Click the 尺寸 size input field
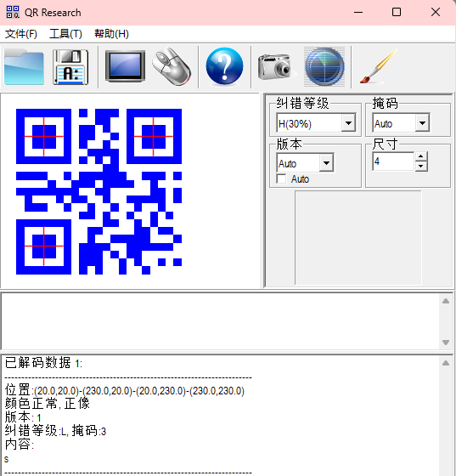The height and width of the screenshot is (476, 456). click(x=393, y=161)
